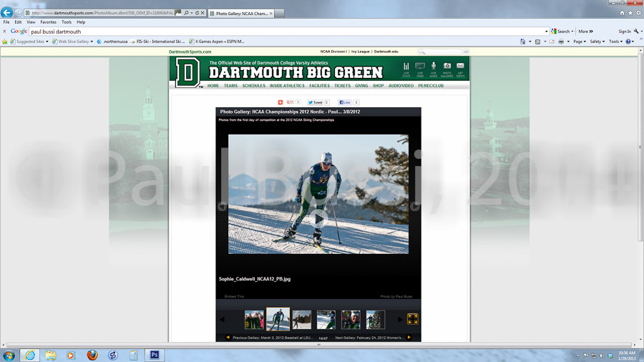The width and height of the screenshot is (644, 362).
Task: Open Get E-News envelope icon in header
Action: (460, 69)
